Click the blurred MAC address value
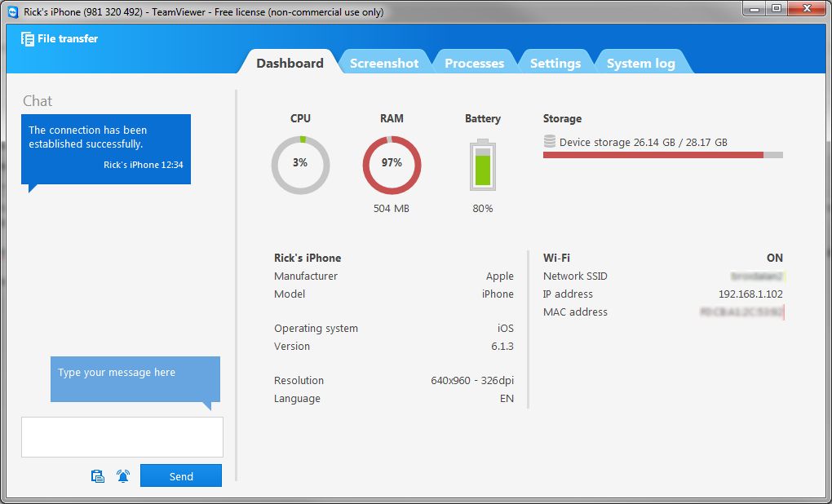Viewport: 832px width, 504px height. pyautogui.click(x=741, y=312)
